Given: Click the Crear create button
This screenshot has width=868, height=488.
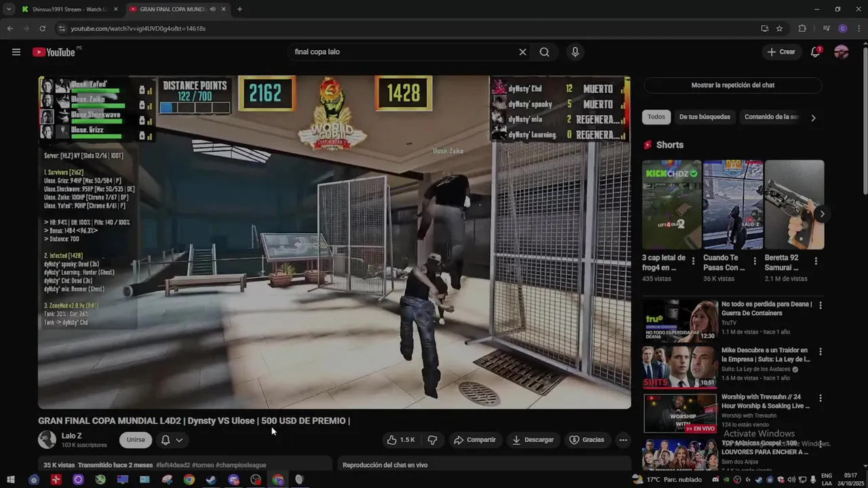Looking at the screenshot, I should 781,52.
